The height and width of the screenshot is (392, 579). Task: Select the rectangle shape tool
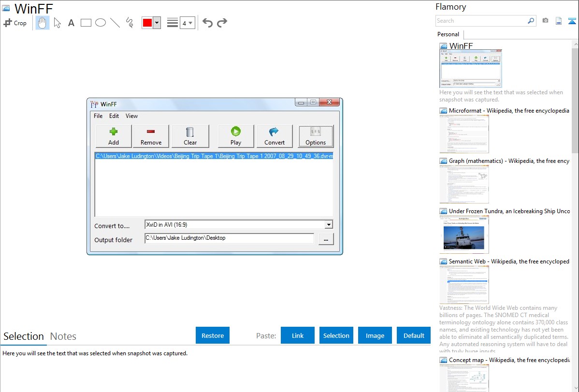(x=86, y=23)
